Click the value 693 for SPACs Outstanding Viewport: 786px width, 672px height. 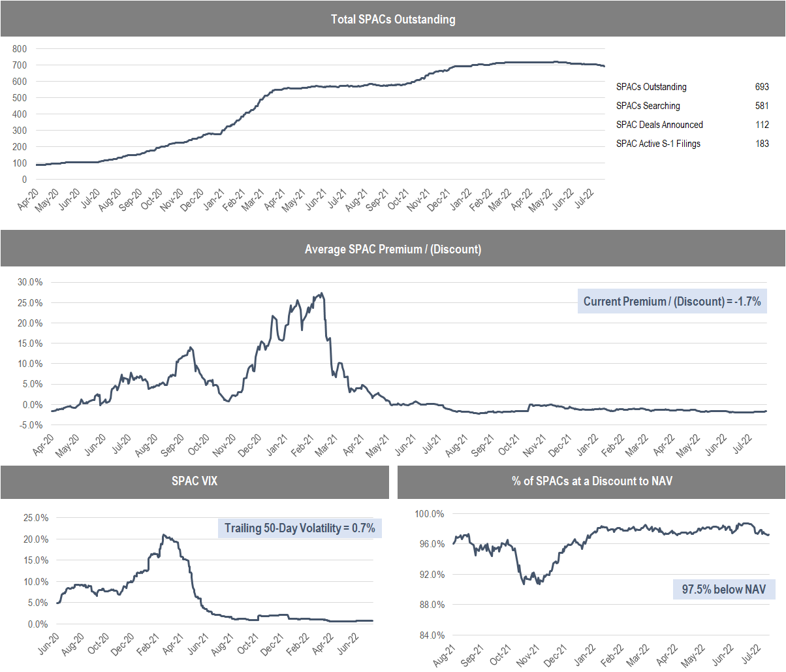pos(761,87)
